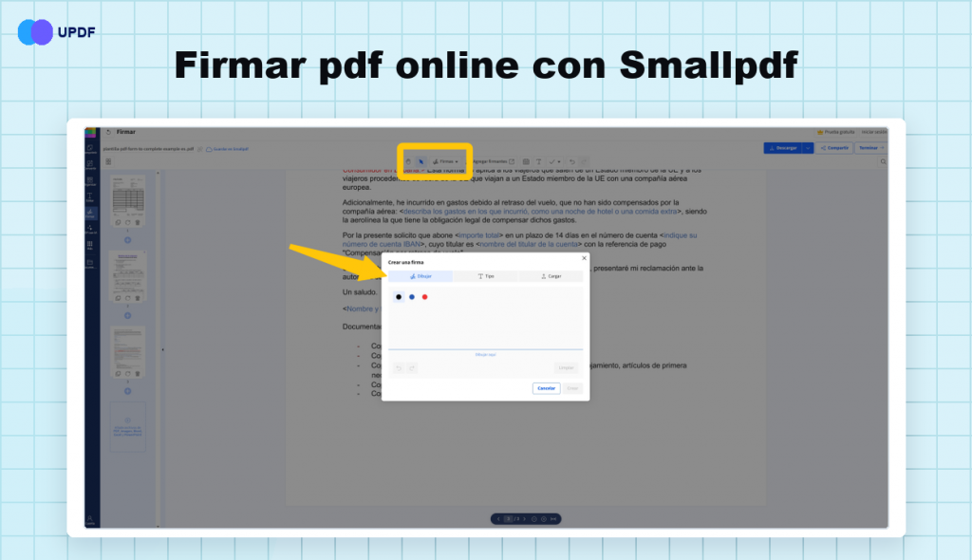Open the Editar sidebar tool
Viewport: 972px width, 560px height.
90,197
